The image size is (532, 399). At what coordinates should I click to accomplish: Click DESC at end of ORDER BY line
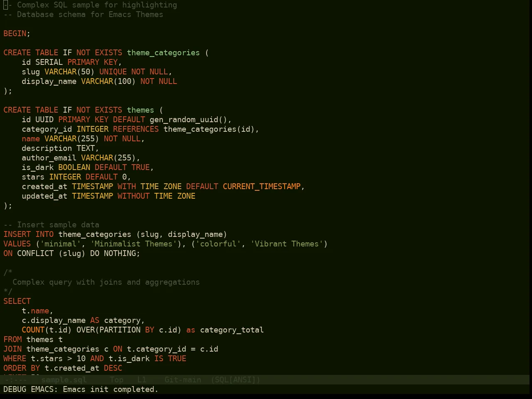[x=113, y=368]
